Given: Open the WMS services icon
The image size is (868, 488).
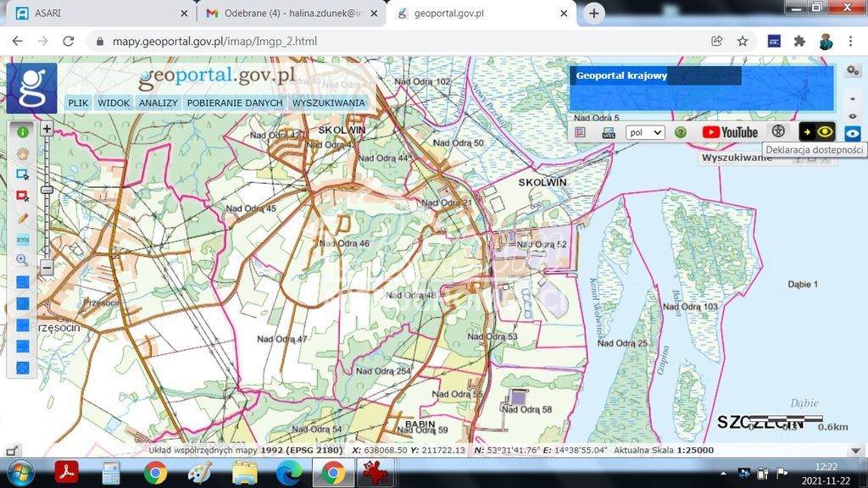Looking at the screenshot, I should (x=609, y=132).
